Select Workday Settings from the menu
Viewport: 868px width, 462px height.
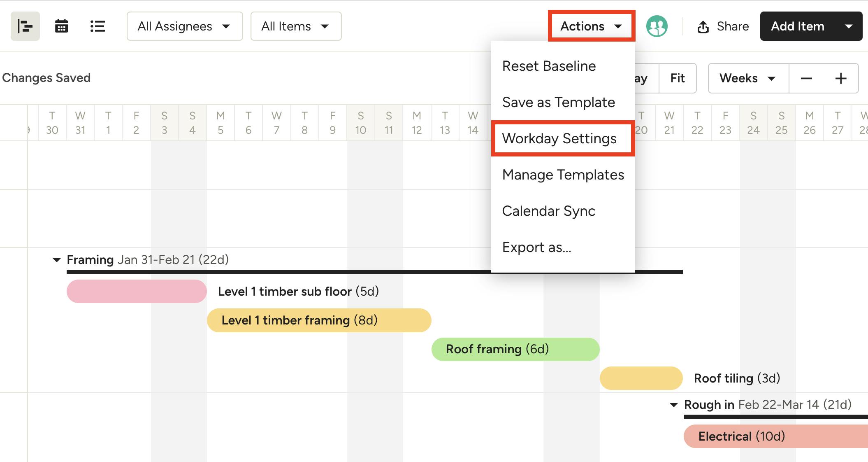[x=559, y=139]
